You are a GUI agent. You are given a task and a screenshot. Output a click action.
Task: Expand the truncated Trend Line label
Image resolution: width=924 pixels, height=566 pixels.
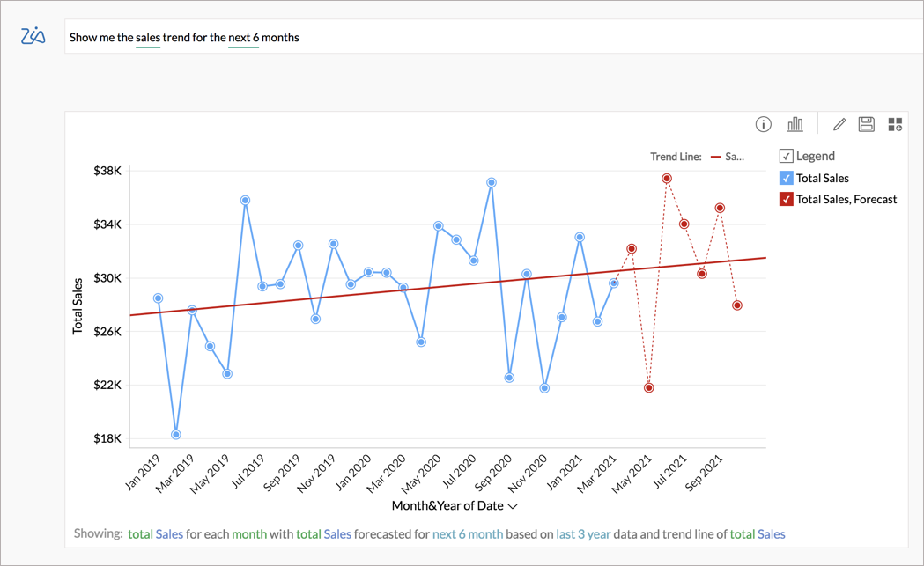pyautogui.click(x=733, y=155)
